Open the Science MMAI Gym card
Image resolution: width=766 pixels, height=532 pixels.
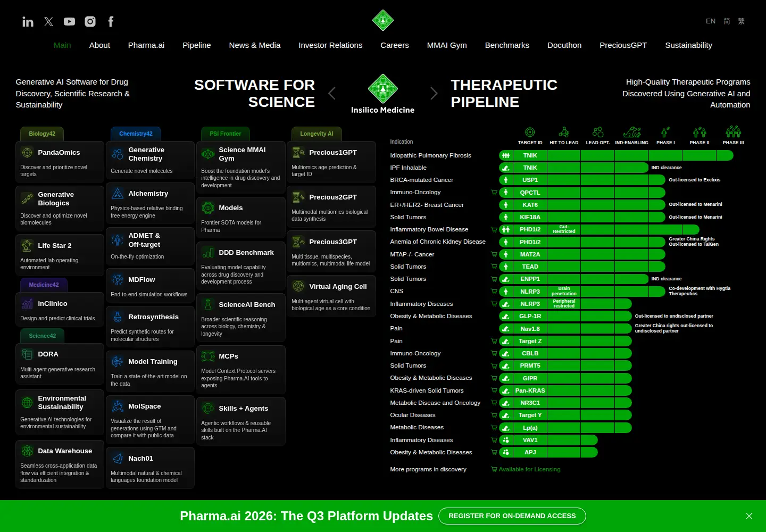tap(241, 167)
